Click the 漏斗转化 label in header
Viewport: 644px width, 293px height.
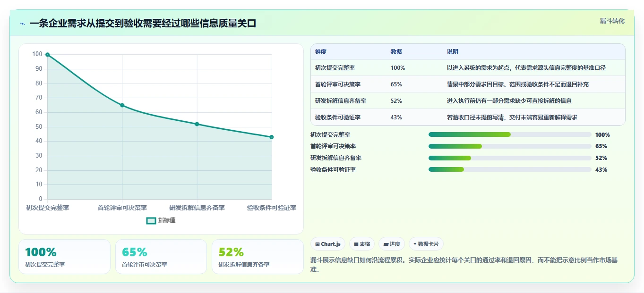coord(612,21)
